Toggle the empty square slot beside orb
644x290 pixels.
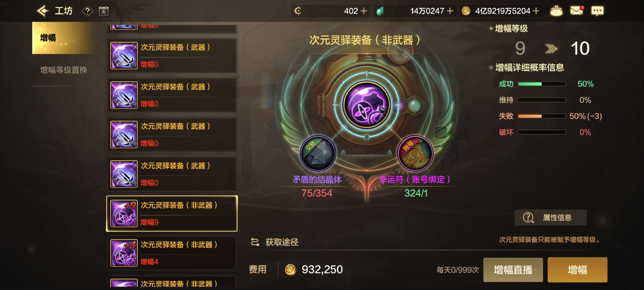pyautogui.click(x=440, y=132)
